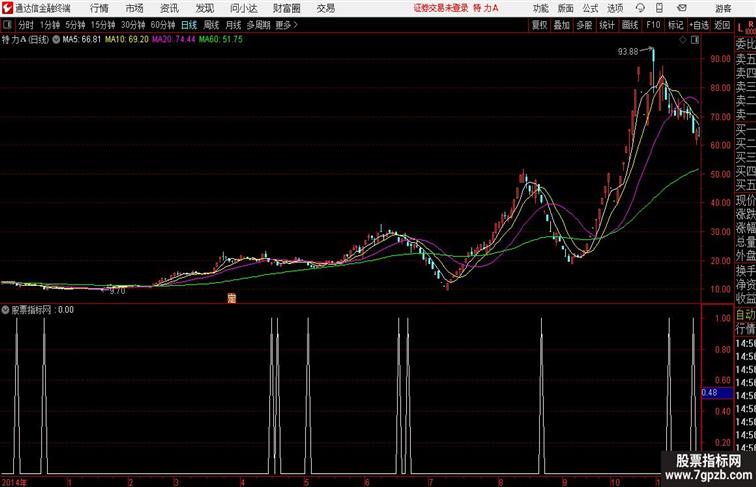Open the 功能 menu

point(540,8)
